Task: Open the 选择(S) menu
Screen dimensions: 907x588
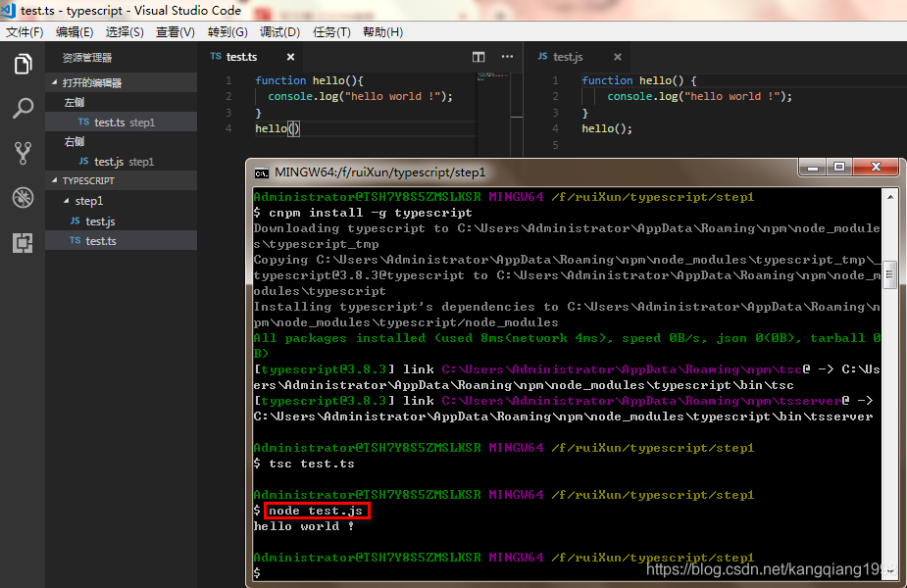Action: point(125,31)
